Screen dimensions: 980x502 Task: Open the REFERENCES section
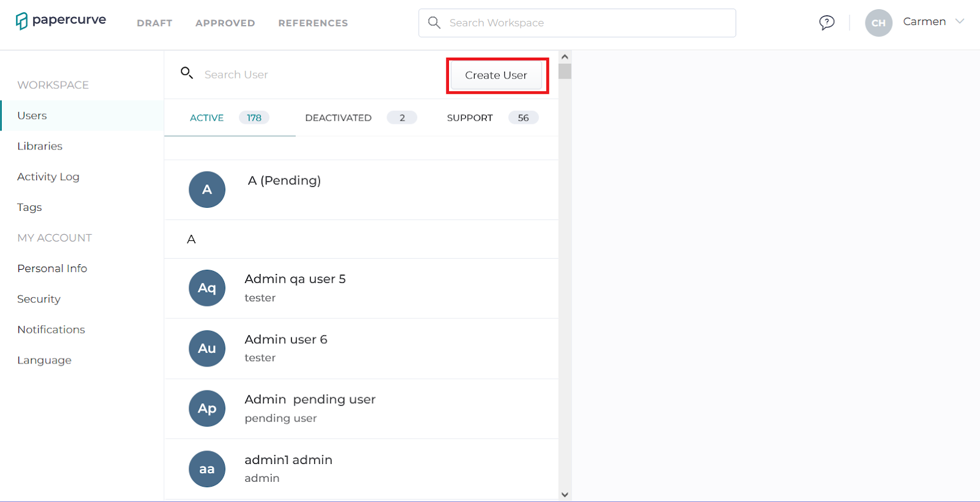[x=313, y=23]
